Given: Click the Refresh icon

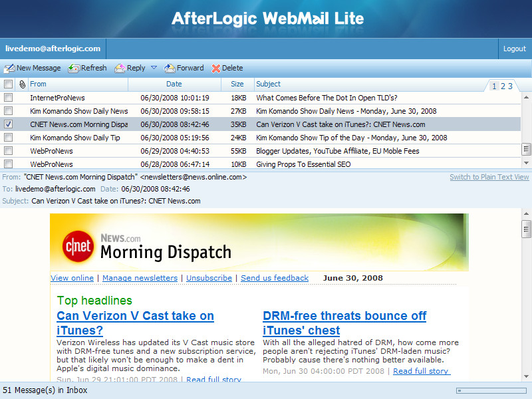Looking at the screenshot, I should pyautogui.click(x=74, y=68).
